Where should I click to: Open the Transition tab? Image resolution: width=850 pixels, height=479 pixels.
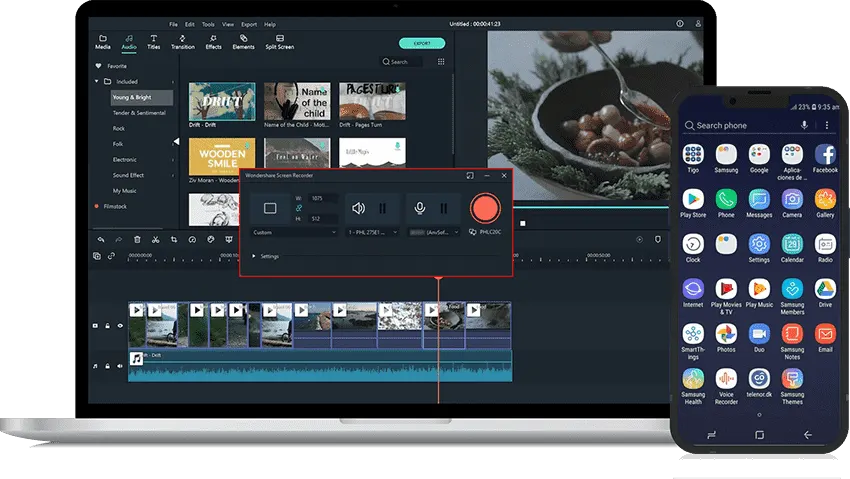click(x=183, y=42)
